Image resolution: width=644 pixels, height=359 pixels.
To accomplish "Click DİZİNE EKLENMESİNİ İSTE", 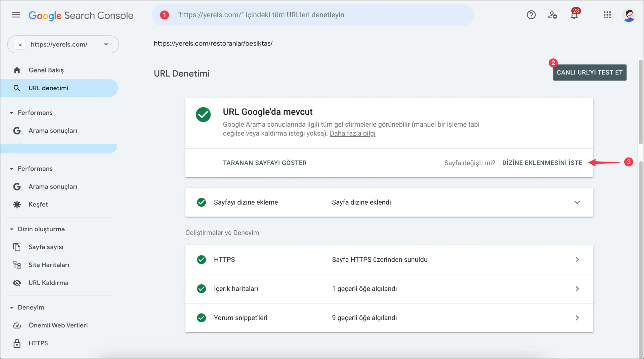I will tap(542, 163).
